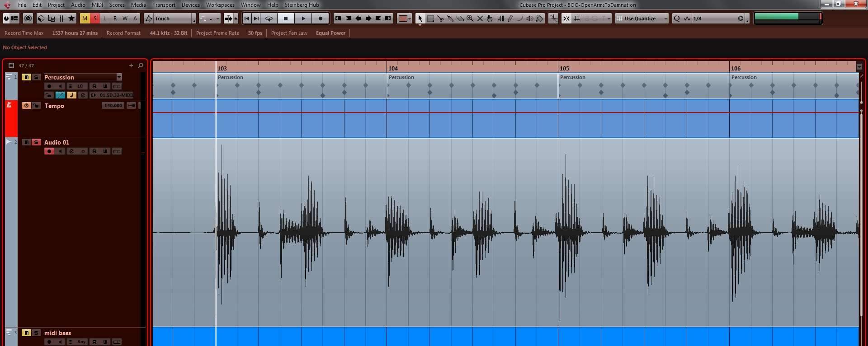Click the Tempo value field 140.000
The image size is (868, 346).
[x=113, y=106]
